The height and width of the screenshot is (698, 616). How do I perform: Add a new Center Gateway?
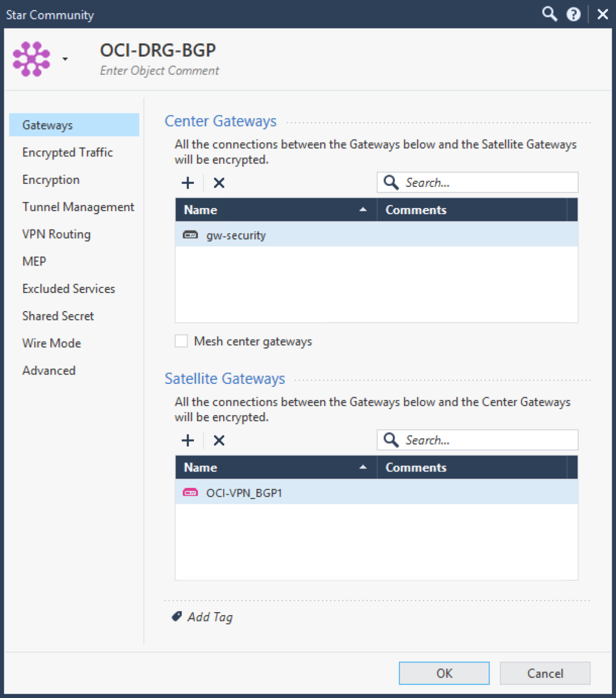188,183
